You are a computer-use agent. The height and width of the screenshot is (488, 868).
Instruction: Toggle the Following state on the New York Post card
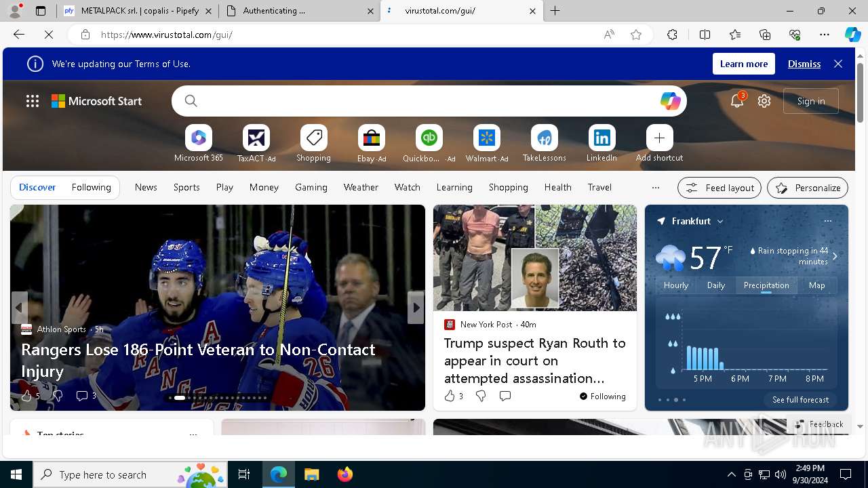click(x=603, y=396)
